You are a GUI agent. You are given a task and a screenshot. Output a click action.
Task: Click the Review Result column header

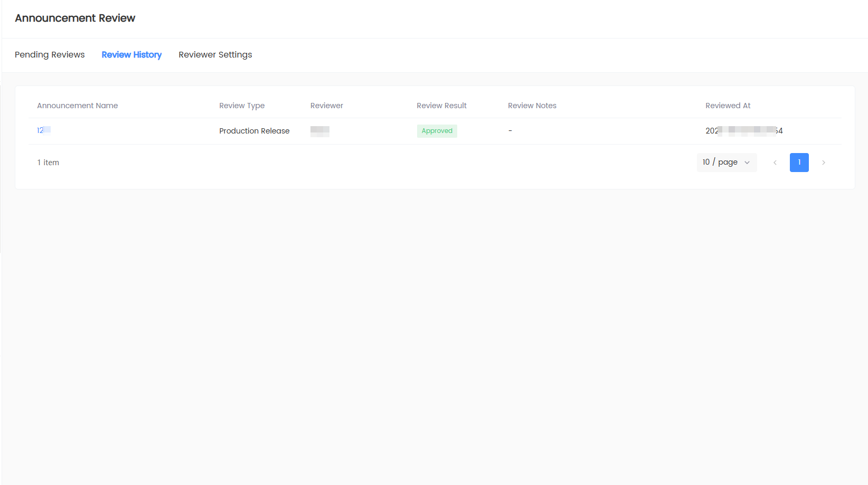(x=442, y=106)
